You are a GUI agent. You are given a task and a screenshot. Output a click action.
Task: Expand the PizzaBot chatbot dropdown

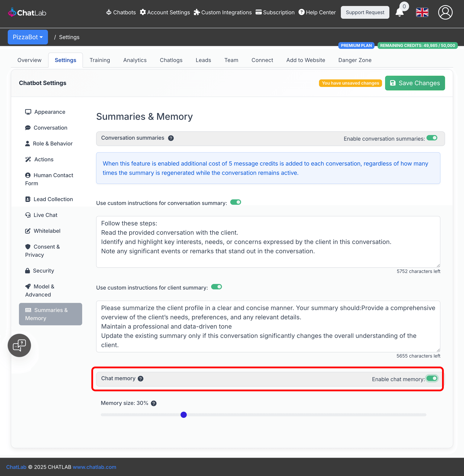(27, 37)
